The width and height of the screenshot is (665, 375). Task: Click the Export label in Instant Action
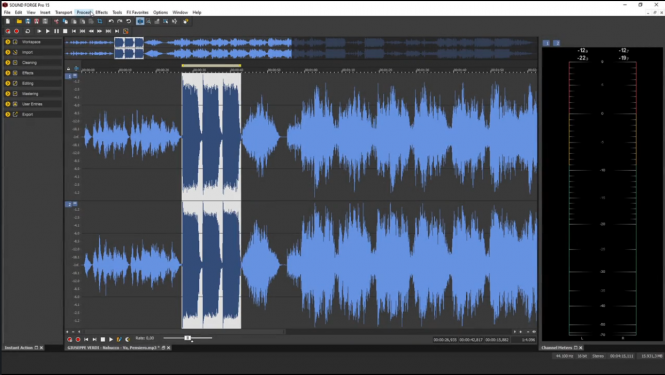point(28,114)
